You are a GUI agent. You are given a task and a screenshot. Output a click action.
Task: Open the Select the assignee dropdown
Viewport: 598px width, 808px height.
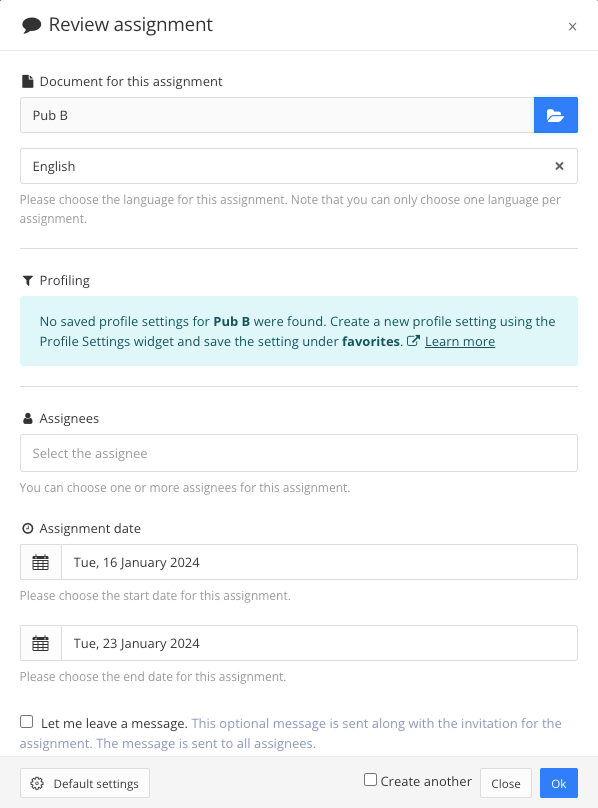[299, 453]
